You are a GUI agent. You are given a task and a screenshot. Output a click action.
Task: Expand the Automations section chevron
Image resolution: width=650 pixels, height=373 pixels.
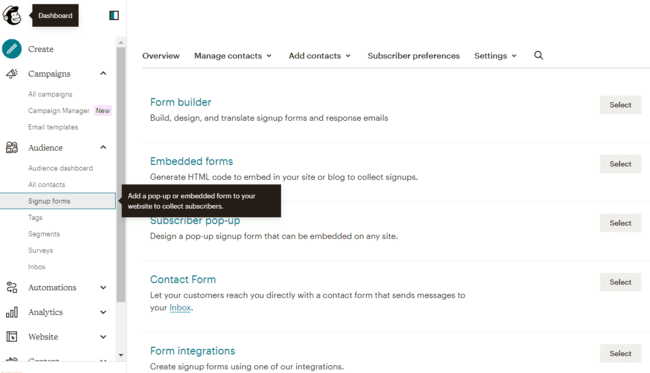[103, 287]
